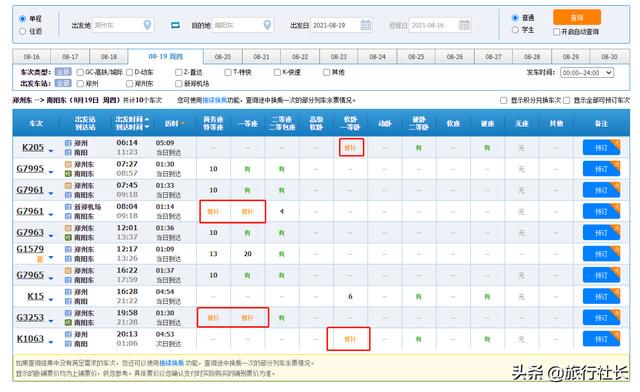640x392 pixels.
Task: Check the K-快速 train type filter
Action: pos(278,72)
